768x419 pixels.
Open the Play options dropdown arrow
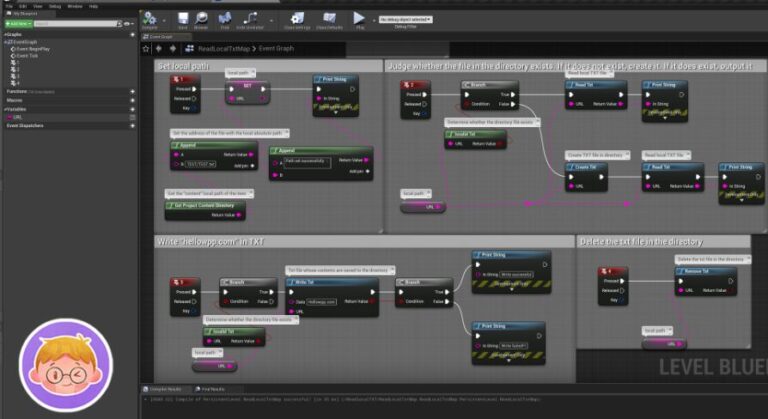374,21
